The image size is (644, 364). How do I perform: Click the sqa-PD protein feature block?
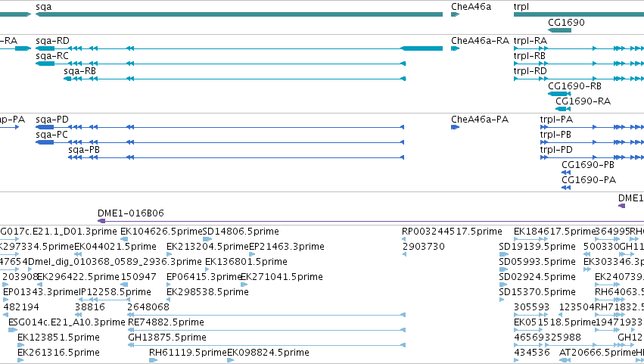click(x=45, y=127)
